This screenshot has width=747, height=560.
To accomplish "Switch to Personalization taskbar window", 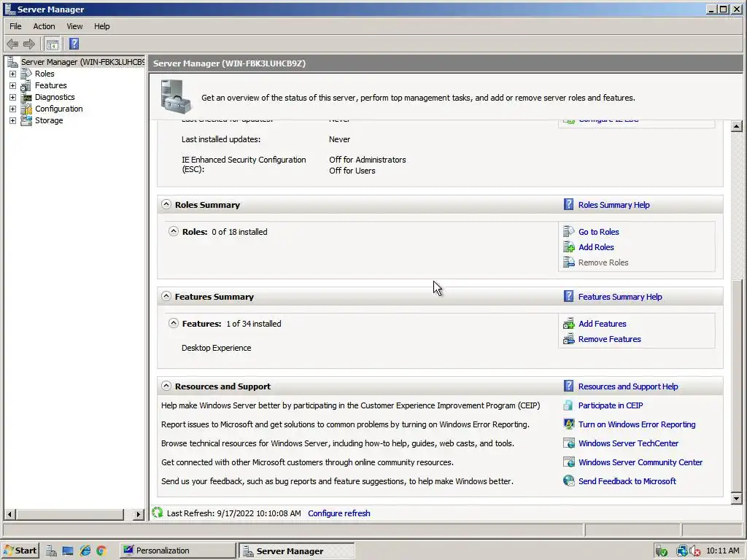I will tap(177, 551).
